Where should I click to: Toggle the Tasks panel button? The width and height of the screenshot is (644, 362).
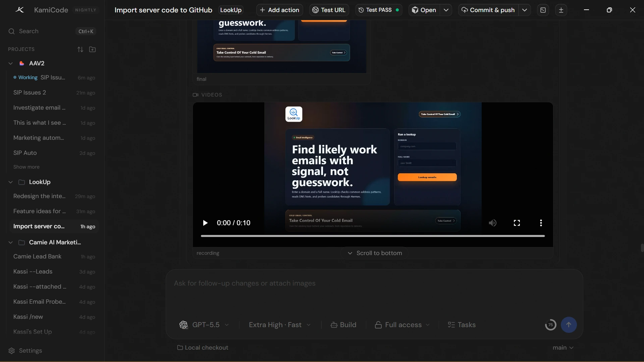pos(462,325)
